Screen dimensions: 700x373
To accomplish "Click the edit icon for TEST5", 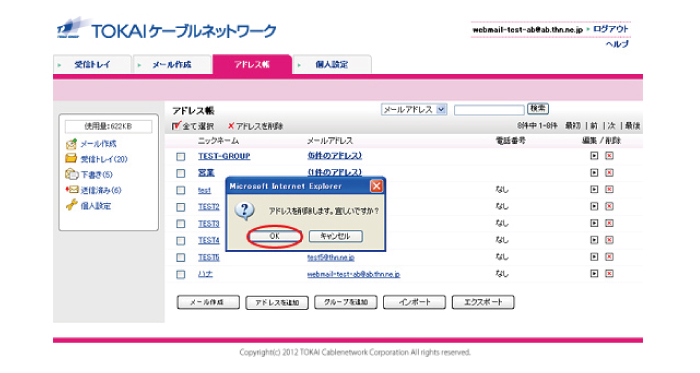I will [x=594, y=257].
